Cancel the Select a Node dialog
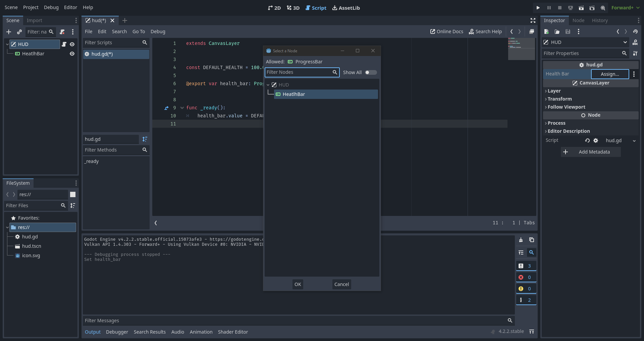 point(341,284)
